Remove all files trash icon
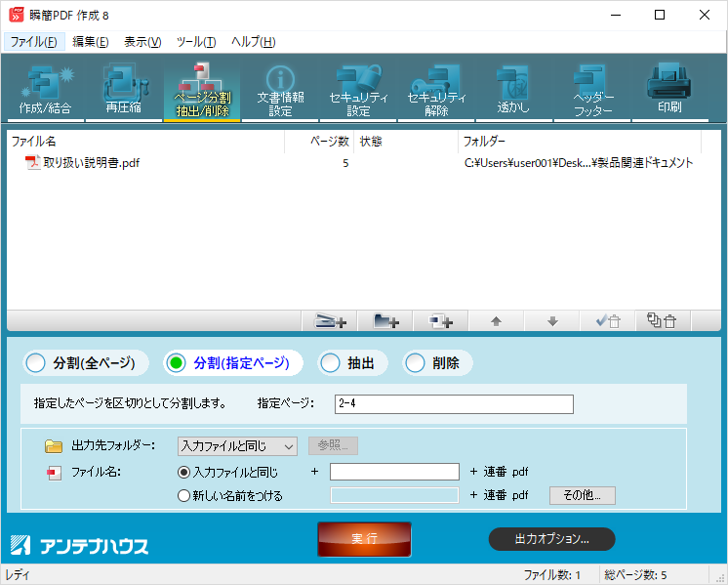728x585 pixels. [x=662, y=321]
